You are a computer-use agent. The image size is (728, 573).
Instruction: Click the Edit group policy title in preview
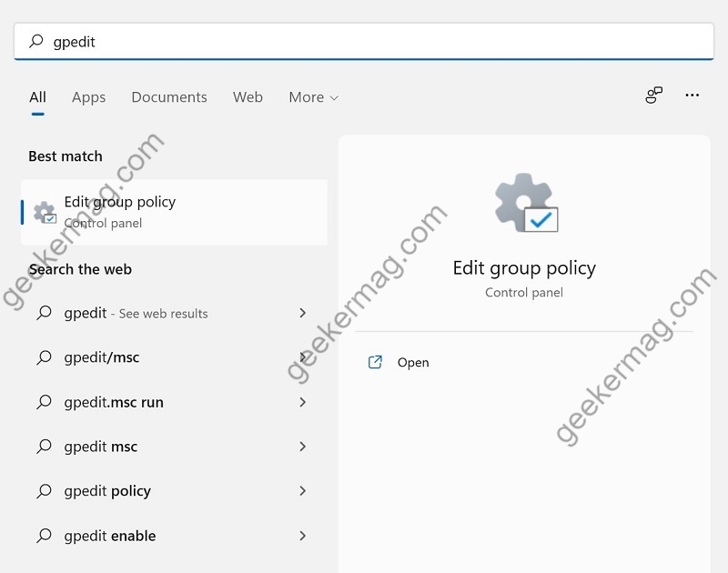pos(524,268)
